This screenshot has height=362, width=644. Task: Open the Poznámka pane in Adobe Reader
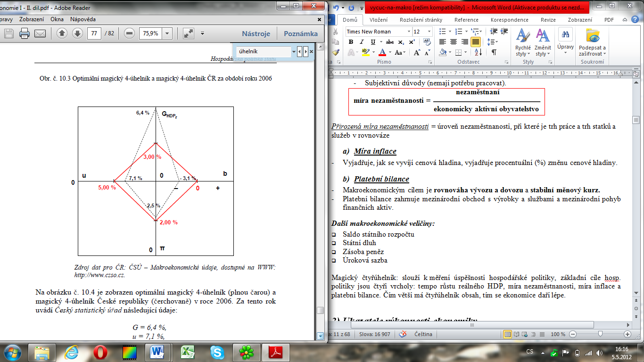[x=301, y=33]
